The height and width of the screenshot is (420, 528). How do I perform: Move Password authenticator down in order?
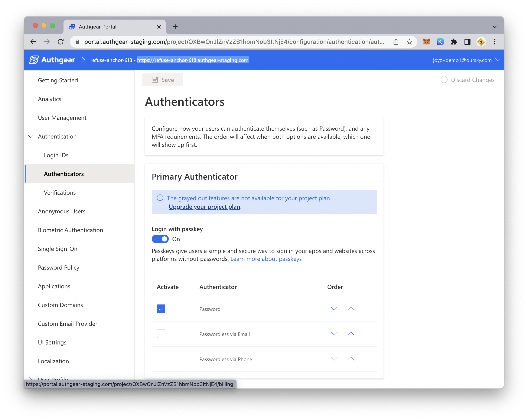(x=334, y=309)
